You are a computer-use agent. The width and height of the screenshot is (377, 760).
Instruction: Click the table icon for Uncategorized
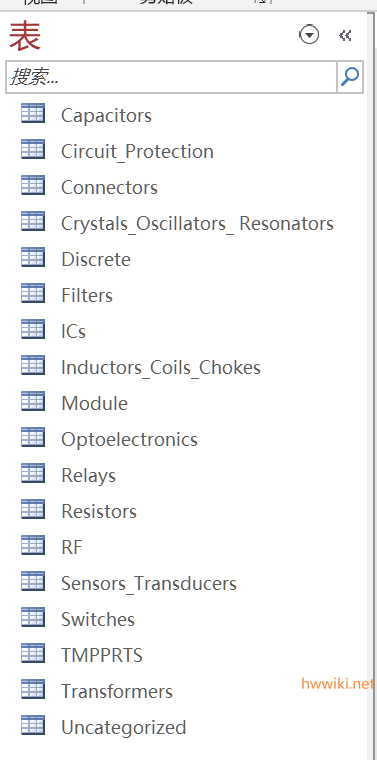pos(33,726)
